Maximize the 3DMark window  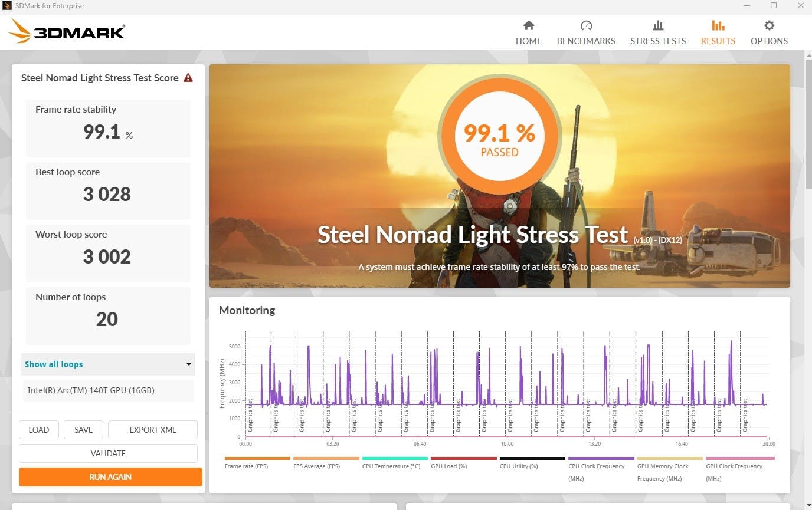pyautogui.click(x=774, y=6)
